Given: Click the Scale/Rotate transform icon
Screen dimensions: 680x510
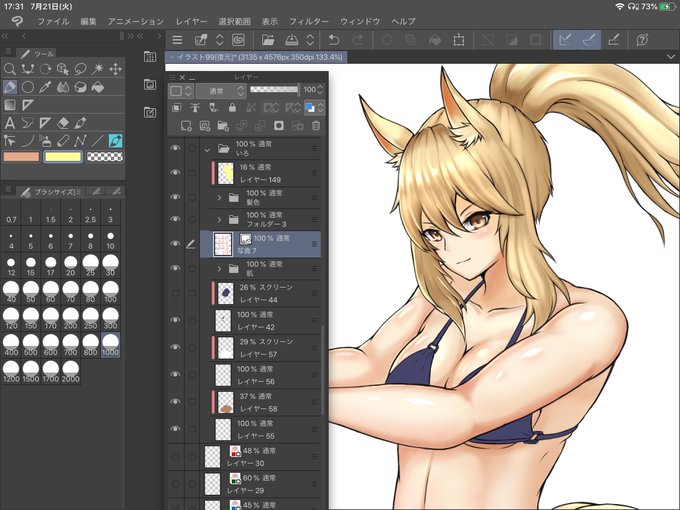Looking at the screenshot, I should point(458,40).
